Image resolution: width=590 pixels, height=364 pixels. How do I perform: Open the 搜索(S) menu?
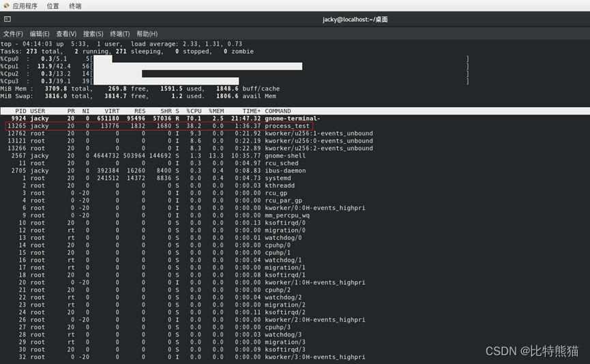pos(93,33)
